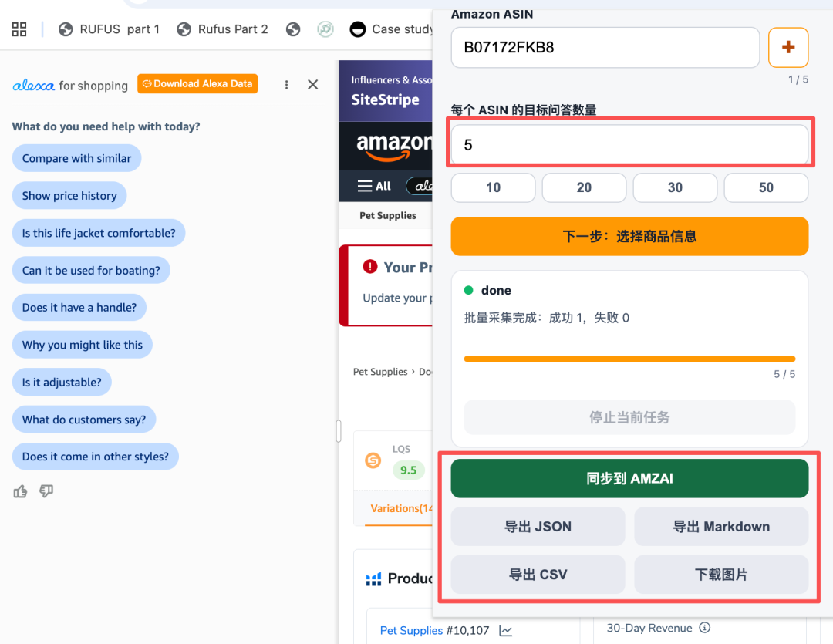Click the plus button to add ASIN
The height and width of the screenshot is (644, 833).
[788, 47]
